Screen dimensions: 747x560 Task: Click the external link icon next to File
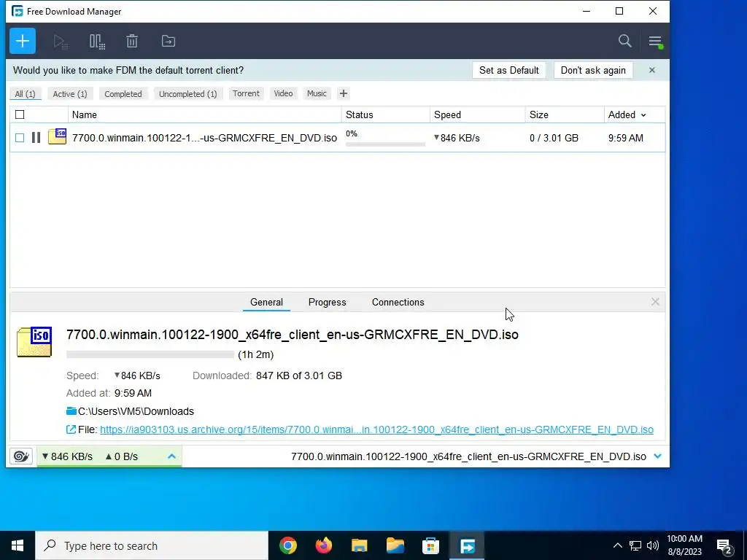[71, 429]
